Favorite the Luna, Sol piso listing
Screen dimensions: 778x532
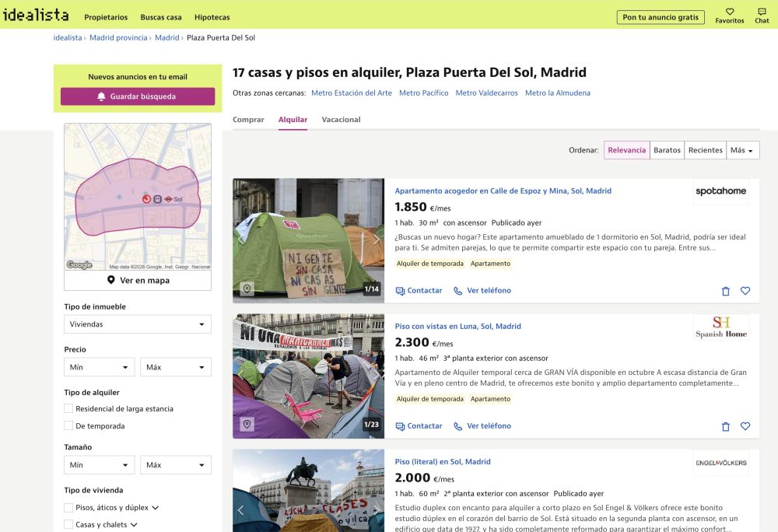pos(745,426)
